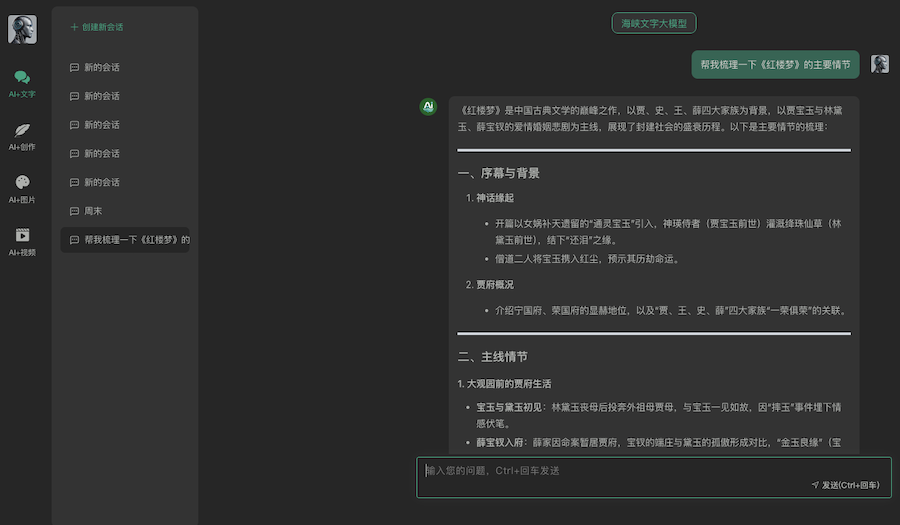This screenshot has width=900, height=525.
Task: Click the 一、序幕与背景 heading
Action: pyautogui.click(x=498, y=173)
